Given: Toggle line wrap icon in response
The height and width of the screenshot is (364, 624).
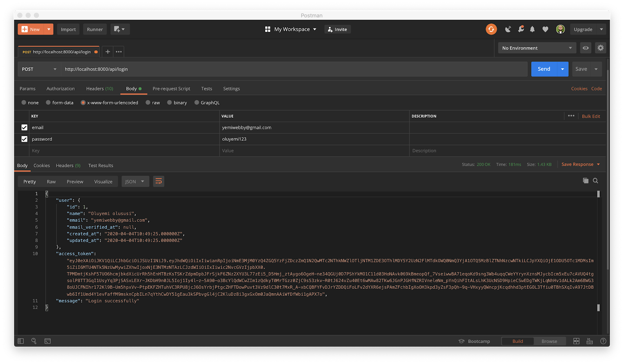Looking at the screenshot, I should [159, 181].
